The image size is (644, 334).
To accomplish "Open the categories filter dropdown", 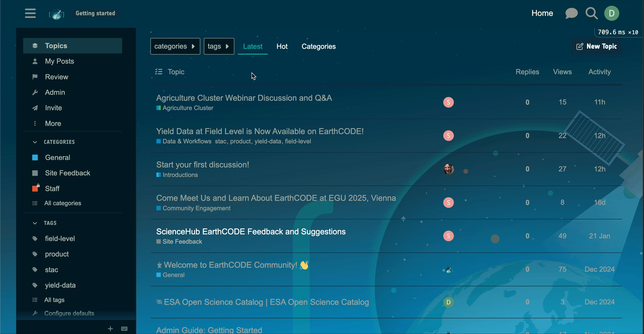I will coord(175,46).
